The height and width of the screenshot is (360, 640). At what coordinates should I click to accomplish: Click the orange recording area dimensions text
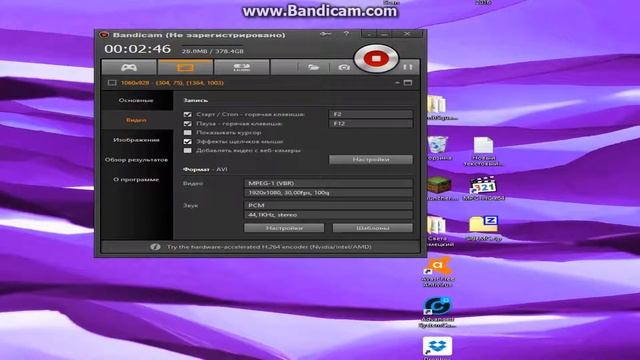click(172, 83)
